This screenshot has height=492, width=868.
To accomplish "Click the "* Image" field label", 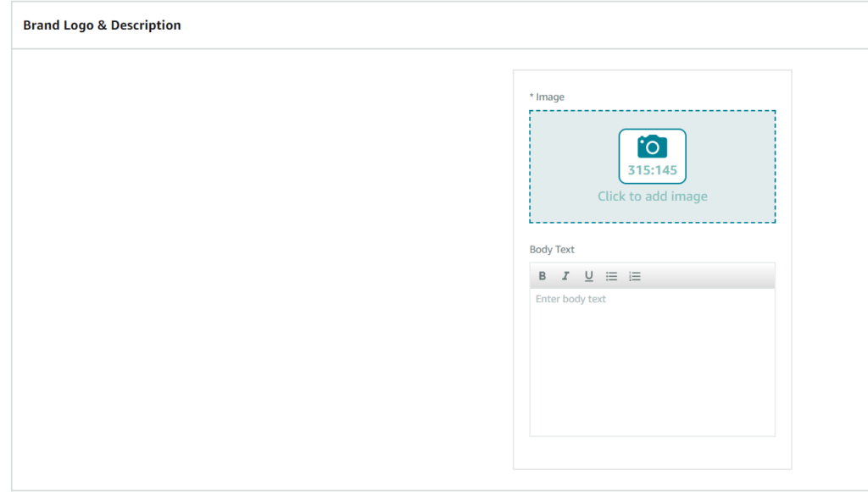I will point(549,97).
